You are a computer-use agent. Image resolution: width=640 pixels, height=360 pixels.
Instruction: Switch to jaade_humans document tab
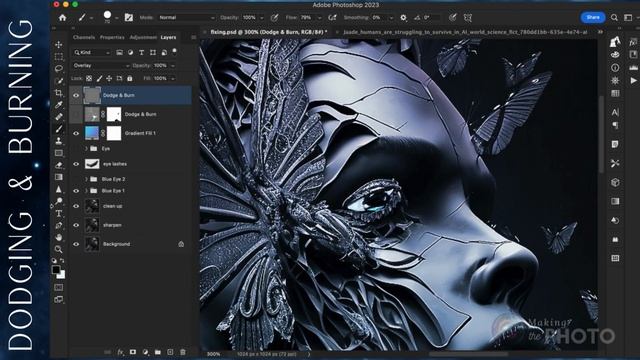pos(465,32)
